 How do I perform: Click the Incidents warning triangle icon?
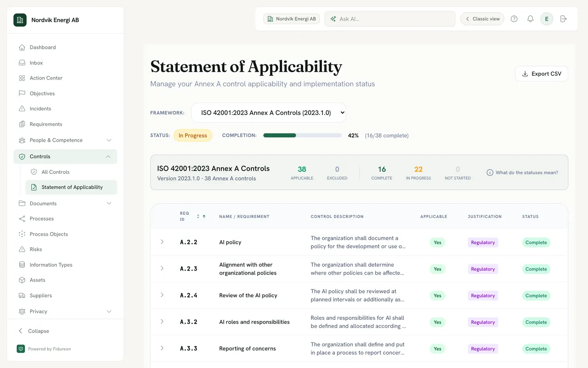tap(22, 109)
